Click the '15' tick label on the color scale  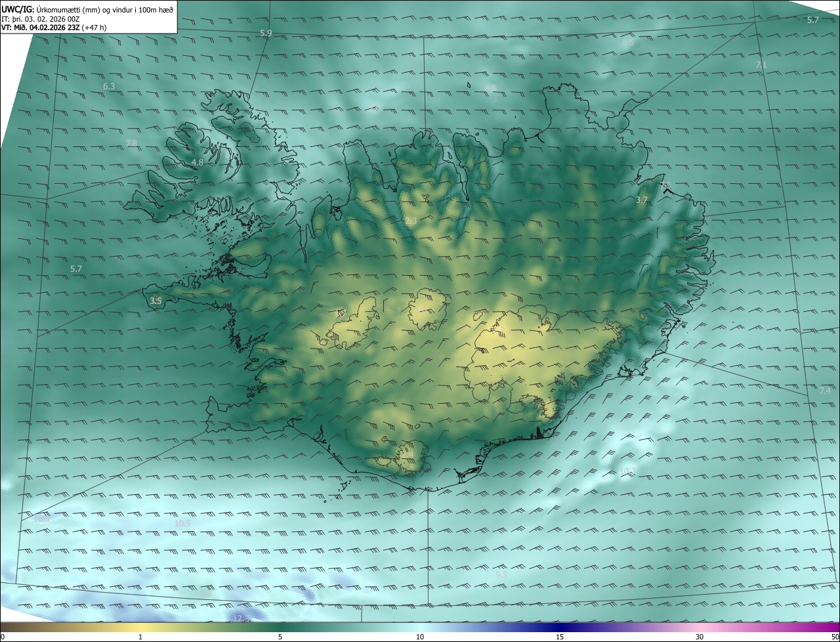coord(560,637)
